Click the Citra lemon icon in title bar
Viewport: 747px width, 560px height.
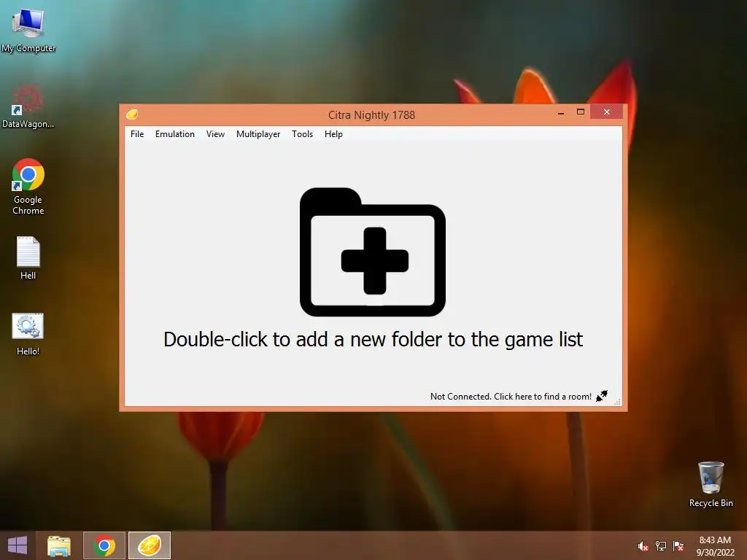[132, 114]
